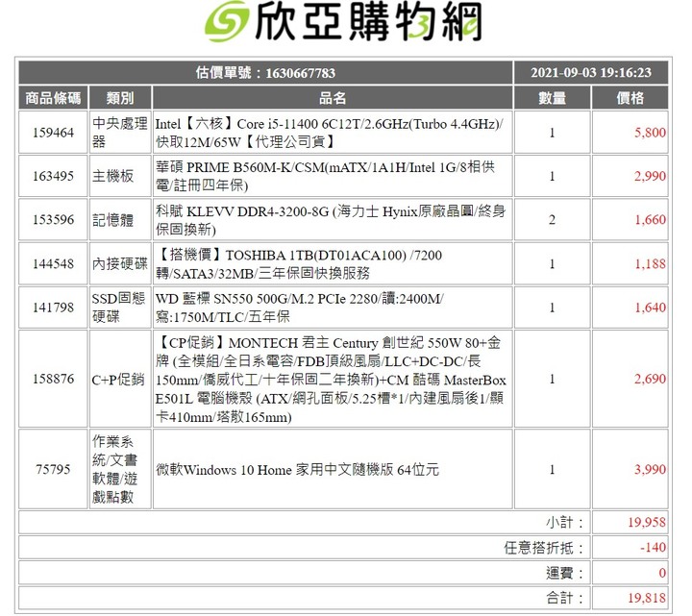
Task: Select barcode 75795
Action: 53,469
